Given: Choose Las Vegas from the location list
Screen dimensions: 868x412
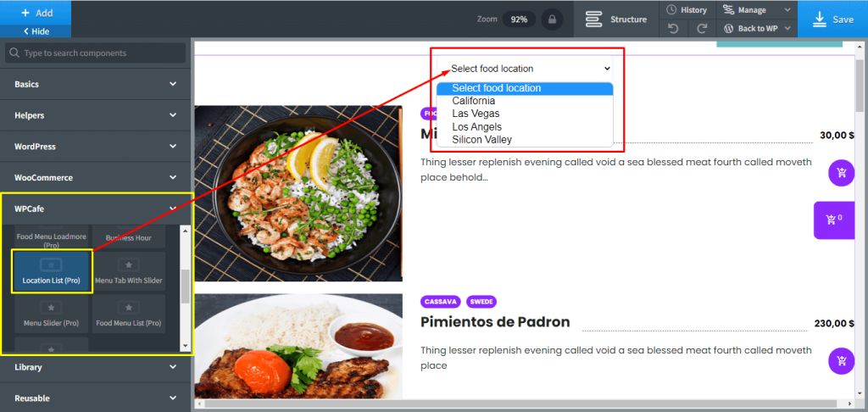Looking at the screenshot, I should (525, 114).
